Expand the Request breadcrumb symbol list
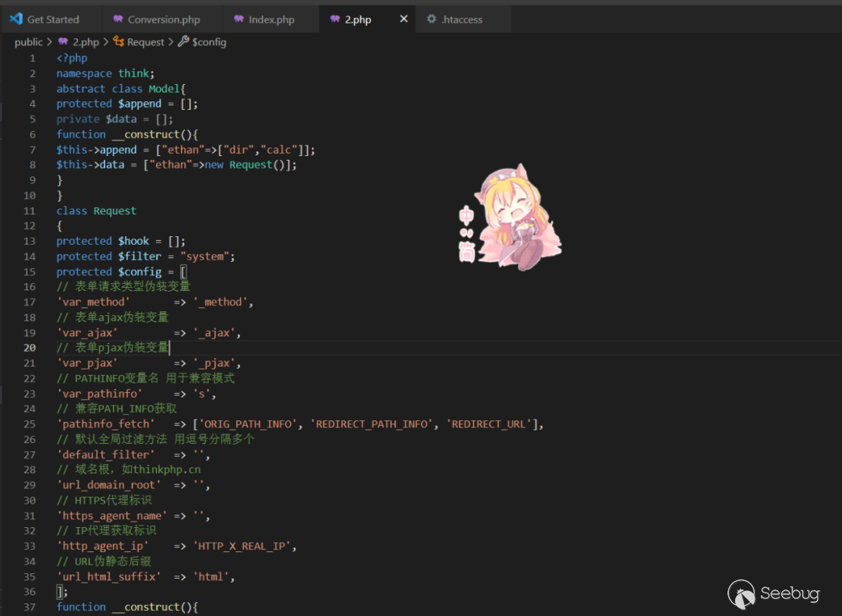 click(146, 42)
